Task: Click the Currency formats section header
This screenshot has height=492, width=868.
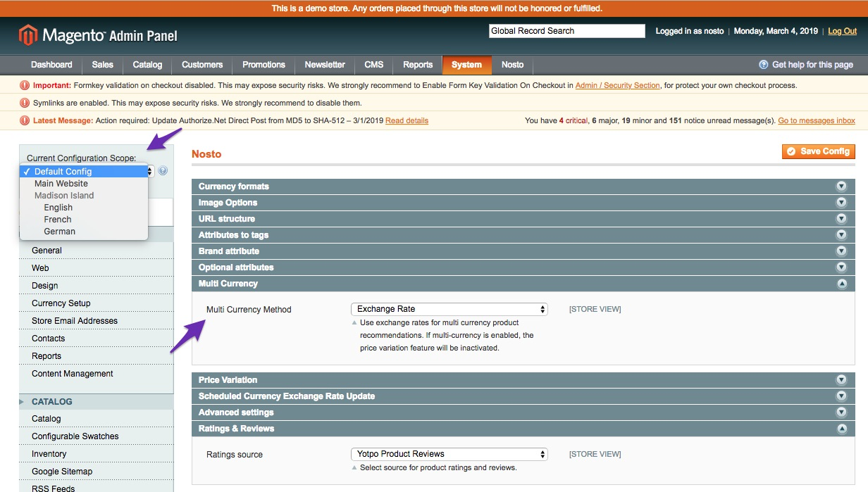Action: tap(523, 187)
